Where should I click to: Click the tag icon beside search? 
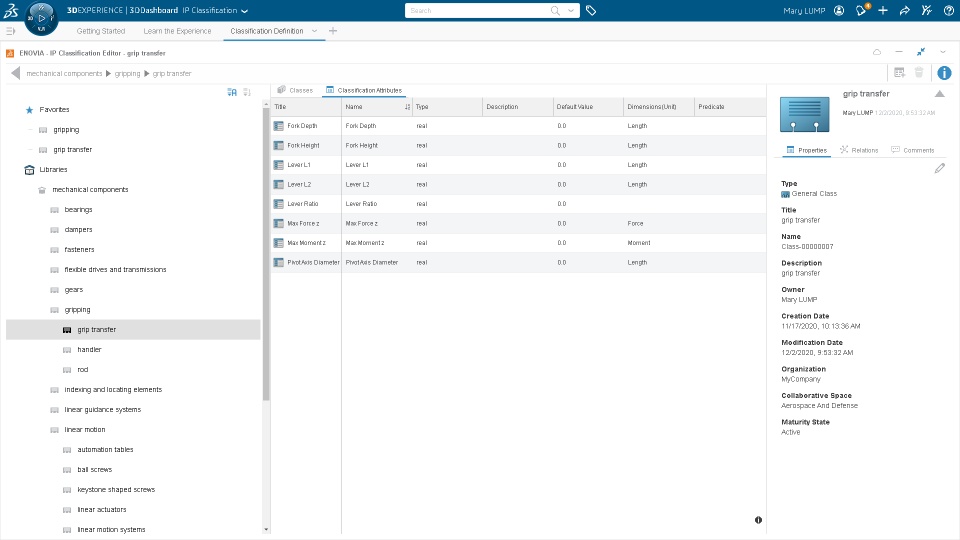(x=591, y=10)
